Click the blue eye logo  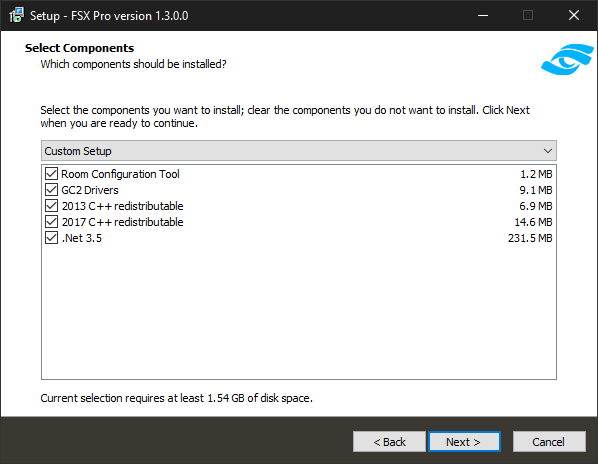[x=567, y=59]
